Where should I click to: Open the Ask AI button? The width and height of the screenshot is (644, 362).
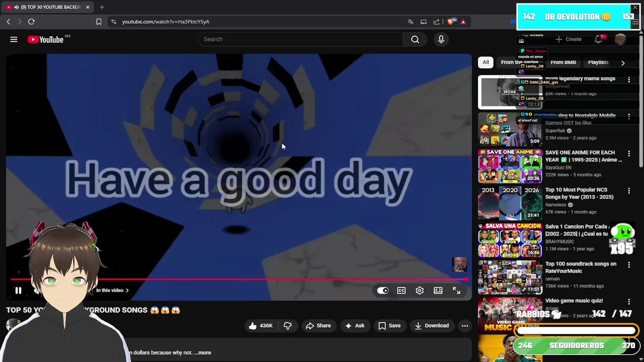[354, 326]
